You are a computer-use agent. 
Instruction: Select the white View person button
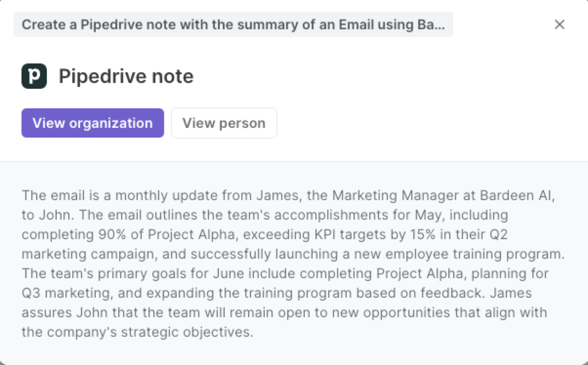(224, 123)
